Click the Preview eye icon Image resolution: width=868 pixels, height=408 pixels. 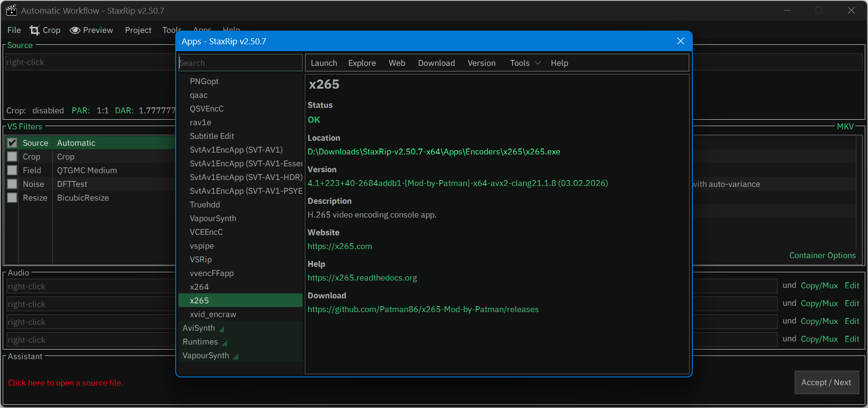point(75,30)
